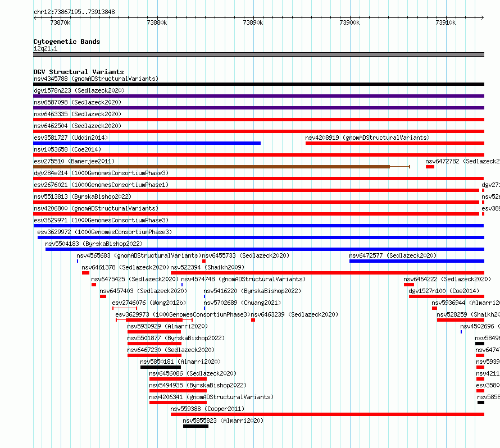Open the nsv522394 Shaikh2009 variant
500x448 pixels.
pos(208,267)
